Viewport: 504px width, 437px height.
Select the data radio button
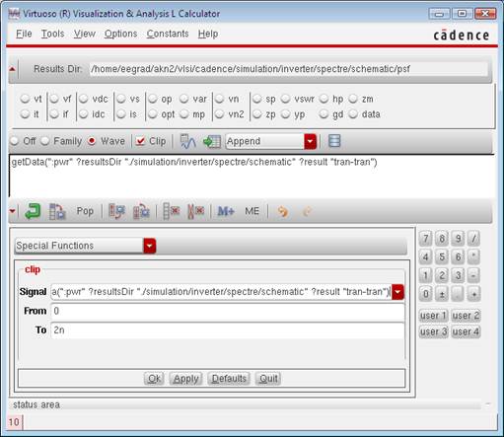pyautogui.click(x=353, y=114)
